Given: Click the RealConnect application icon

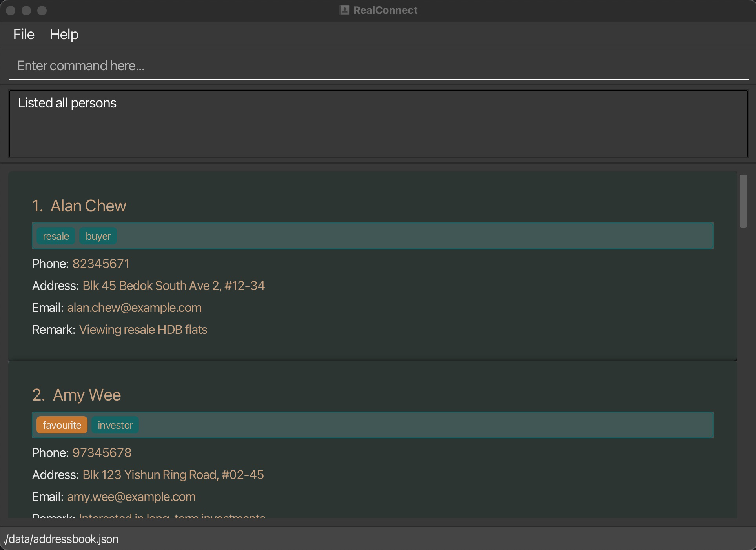Looking at the screenshot, I should 342,9.
